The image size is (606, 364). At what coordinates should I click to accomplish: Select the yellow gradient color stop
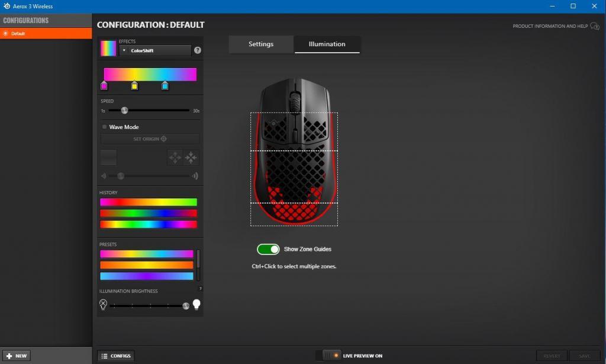[134, 86]
